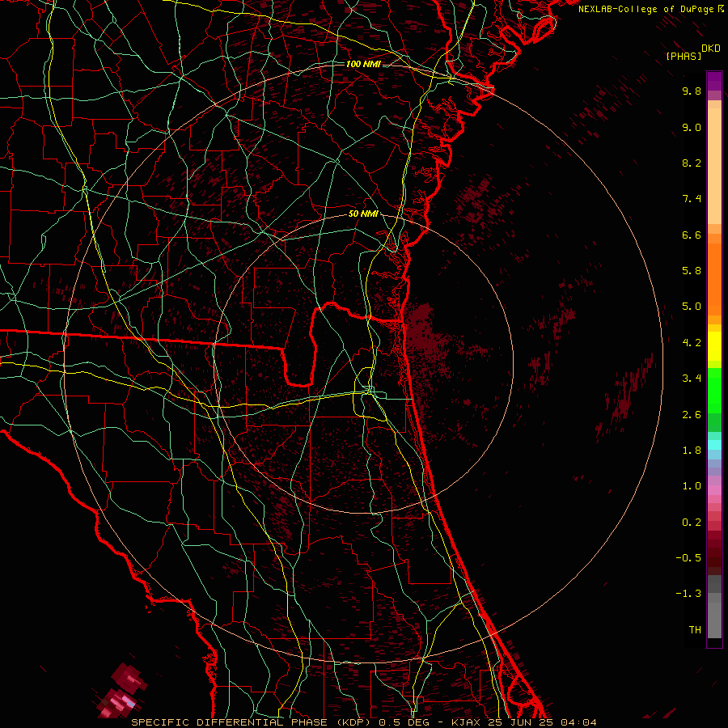Viewport: 728px width, 728px height.
Task: Click the 0.2 scale value
Action: click(692, 523)
